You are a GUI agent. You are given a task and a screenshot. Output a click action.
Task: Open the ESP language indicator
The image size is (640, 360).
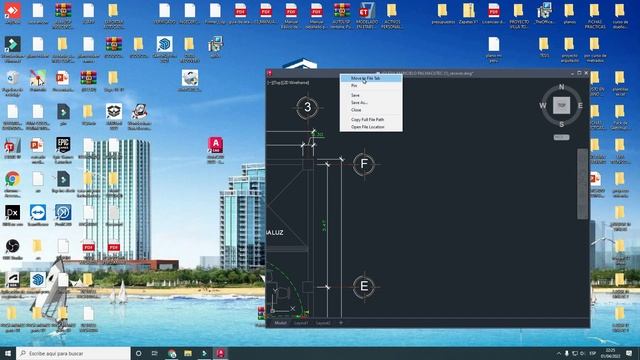[593, 353]
